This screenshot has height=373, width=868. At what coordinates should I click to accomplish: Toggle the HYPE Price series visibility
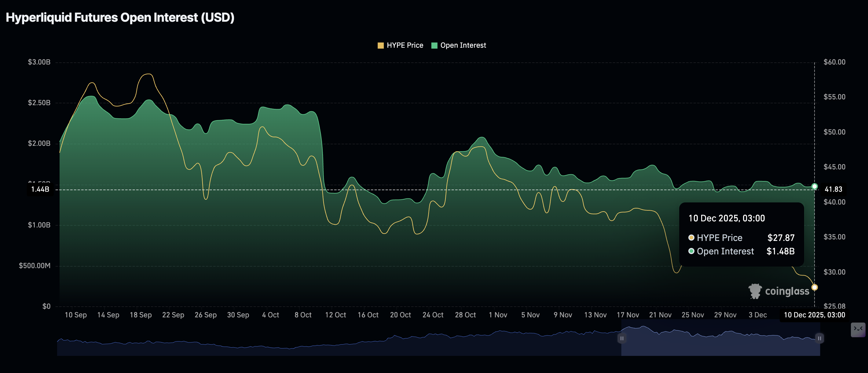pyautogui.click(x=400, y=45)
